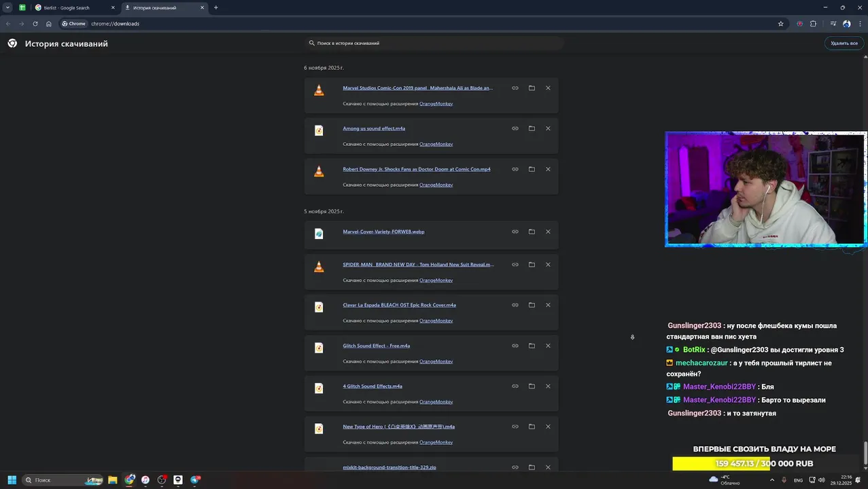Remove New Type of Hero m4a entry

(548, 427)
